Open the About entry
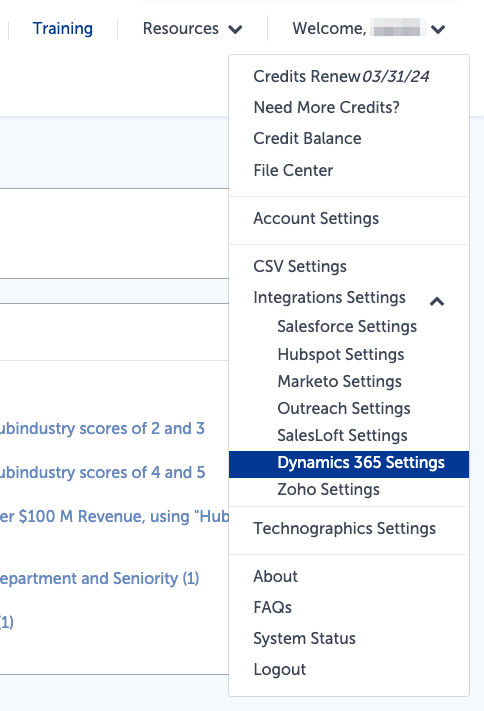 point(275,576)
